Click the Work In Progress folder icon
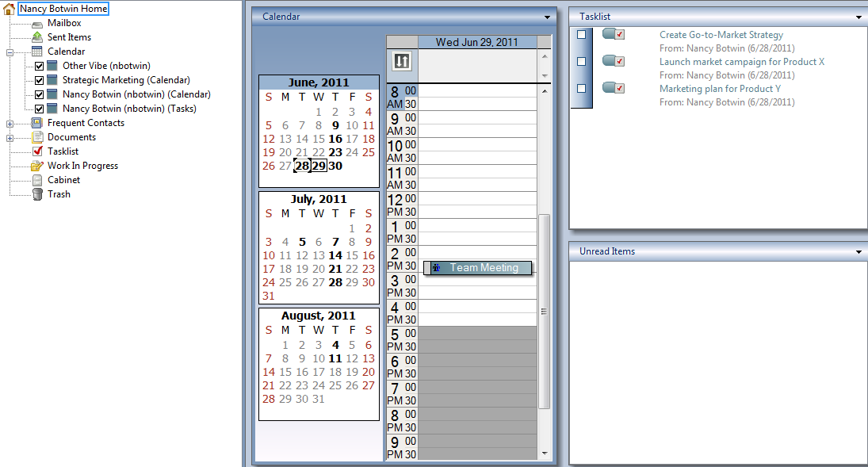Viewport: 868px width, 467px height. point(37,166)
